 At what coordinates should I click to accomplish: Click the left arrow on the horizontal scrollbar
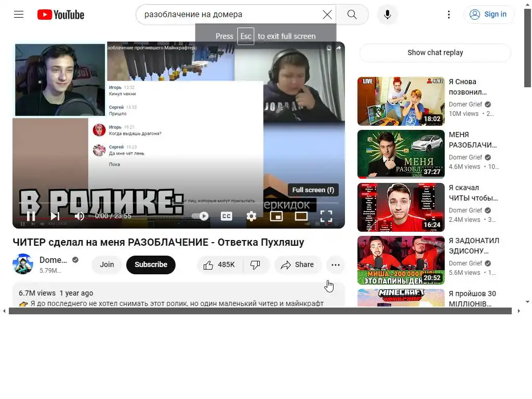click(x=4, y=311)
